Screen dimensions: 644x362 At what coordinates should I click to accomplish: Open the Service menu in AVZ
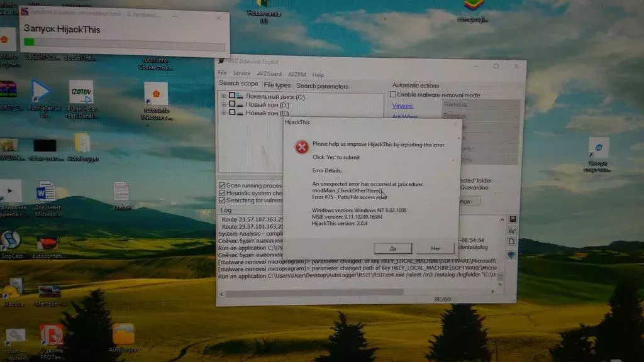coord(241,73)
